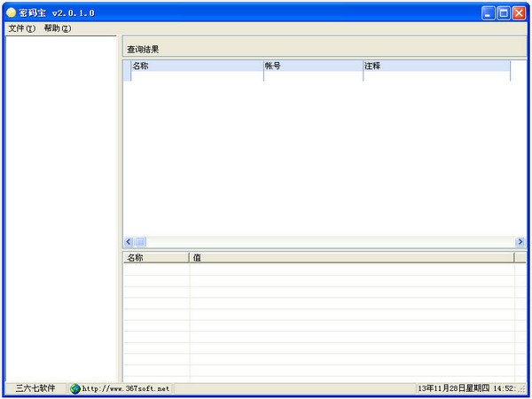Sort results by 帐号 column header

pos(313,66)
